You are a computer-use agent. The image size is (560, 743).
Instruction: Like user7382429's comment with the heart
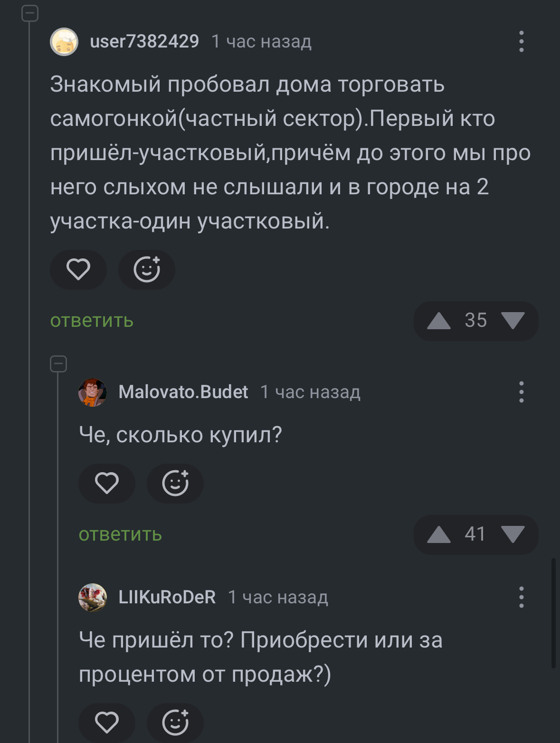(78, 270)
